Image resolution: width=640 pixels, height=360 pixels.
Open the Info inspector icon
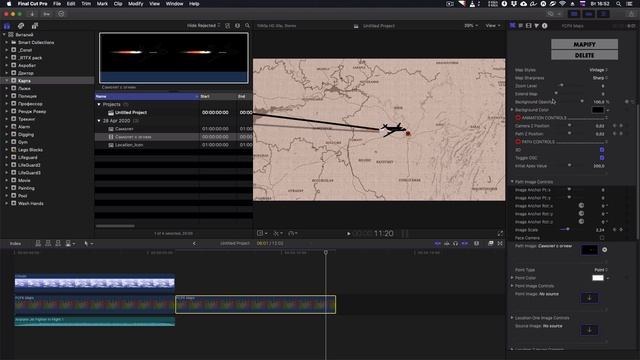pyautogui.click(x=544, y=26)
